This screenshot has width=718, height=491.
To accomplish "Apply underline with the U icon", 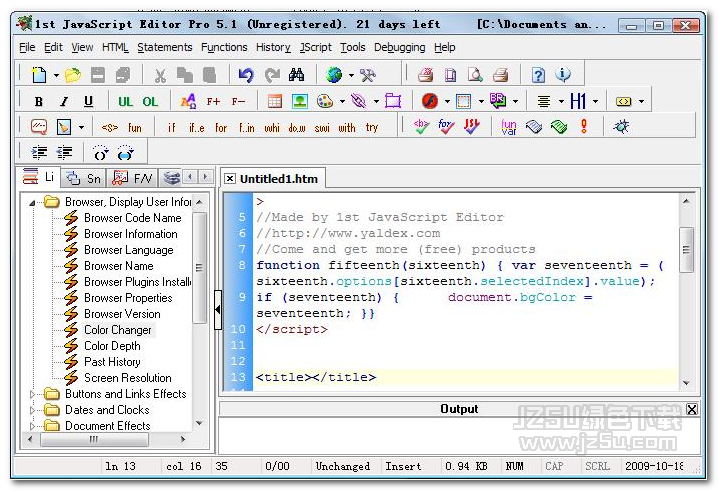I will (x=88, y=101).
